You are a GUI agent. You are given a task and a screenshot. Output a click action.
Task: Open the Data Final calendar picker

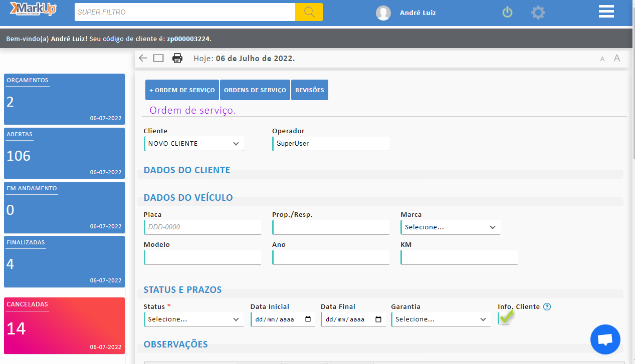click(x=378, y=319)
